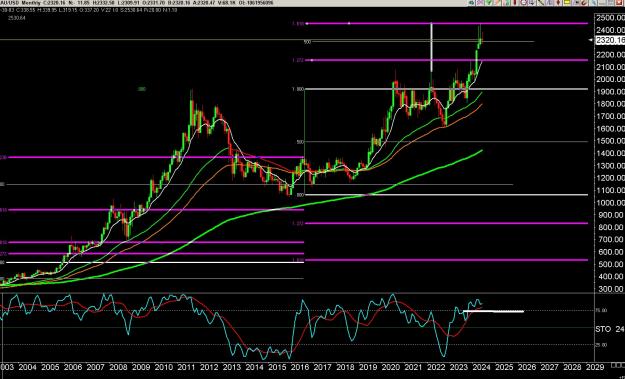Click the 2004 year label on time axis

click(x=27, y=367)
